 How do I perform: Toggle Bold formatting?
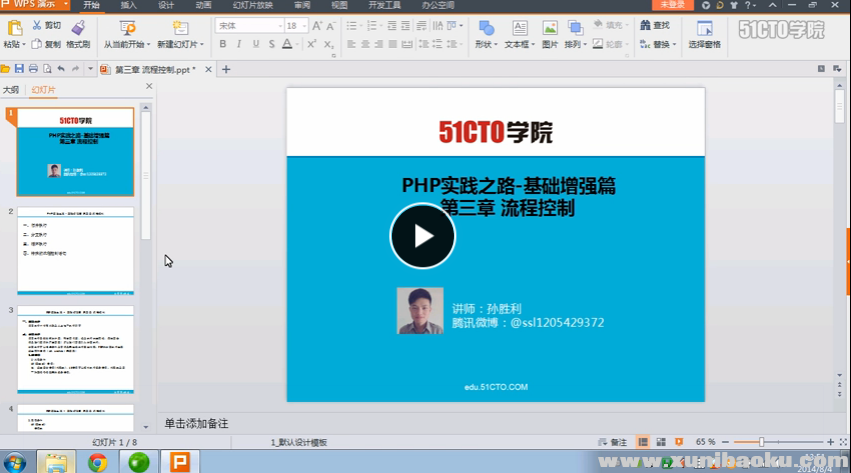click(223, 44)
